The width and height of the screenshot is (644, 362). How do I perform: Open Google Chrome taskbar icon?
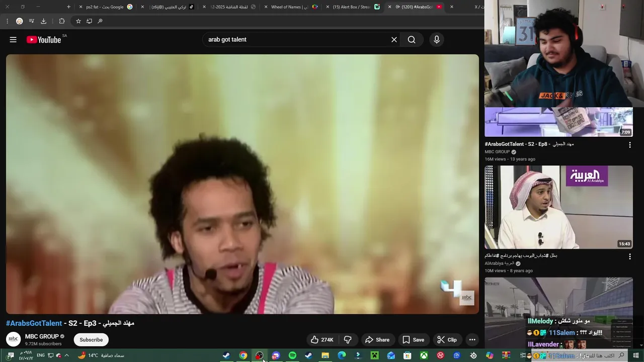[243, 355]
